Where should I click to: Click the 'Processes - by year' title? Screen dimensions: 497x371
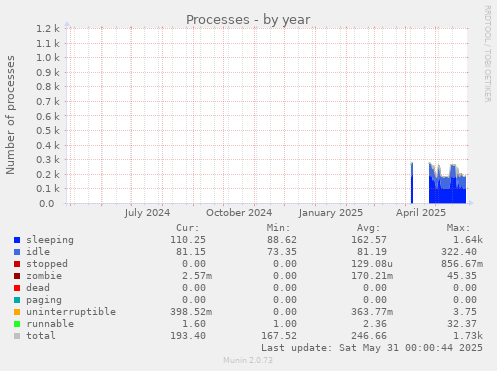[248, 20]
